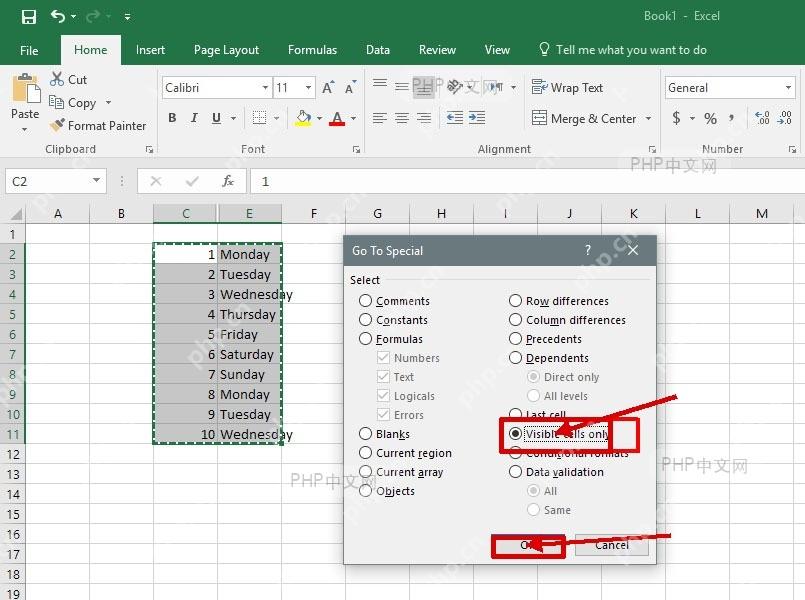The height and width of the screenshot is (600, 805).
Task: Open the Name Box dropdown arrow
Action: [x=97, y=181]
